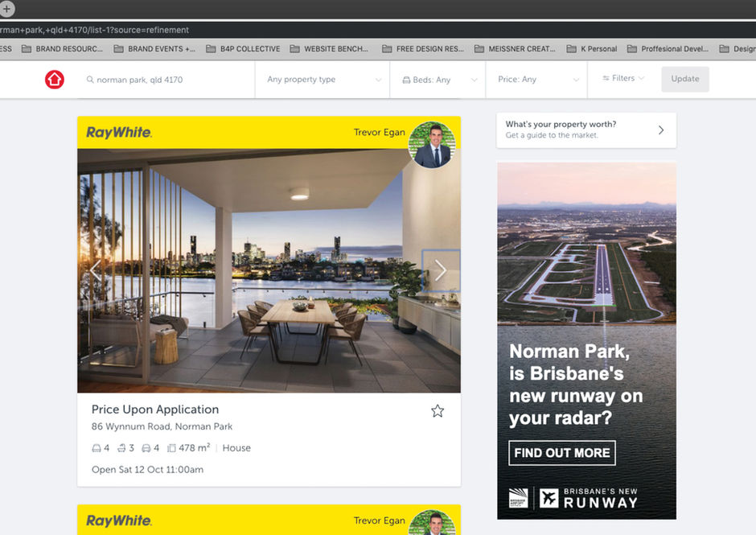Click Trevor Egan agent photo on first listing
The width and height of the screenshot is (756, 535).
[x=432, y=145]
